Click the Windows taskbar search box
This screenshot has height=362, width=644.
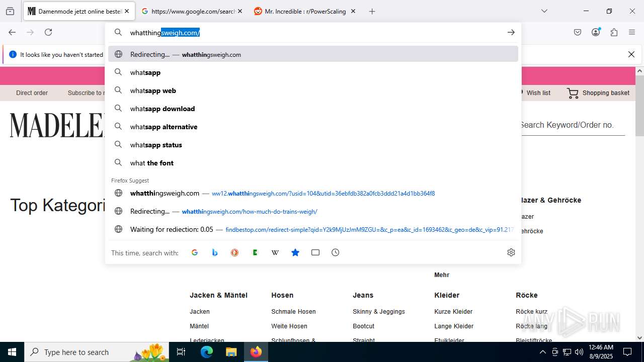pos(97,352)
